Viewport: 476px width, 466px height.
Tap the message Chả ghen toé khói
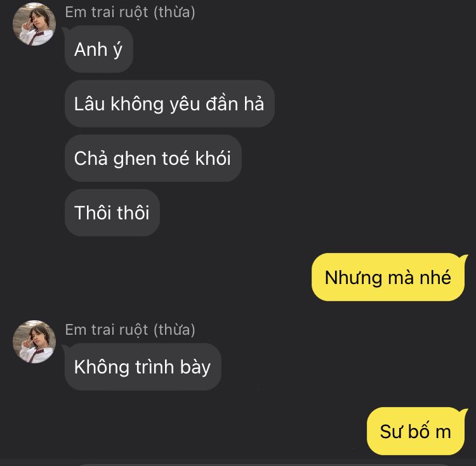[153, 159]
